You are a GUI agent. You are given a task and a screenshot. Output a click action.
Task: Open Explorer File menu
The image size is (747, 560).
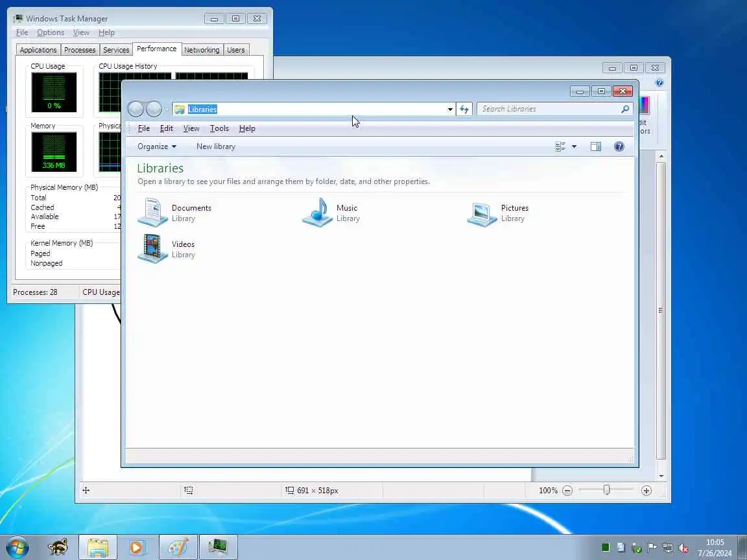point(144,128)
